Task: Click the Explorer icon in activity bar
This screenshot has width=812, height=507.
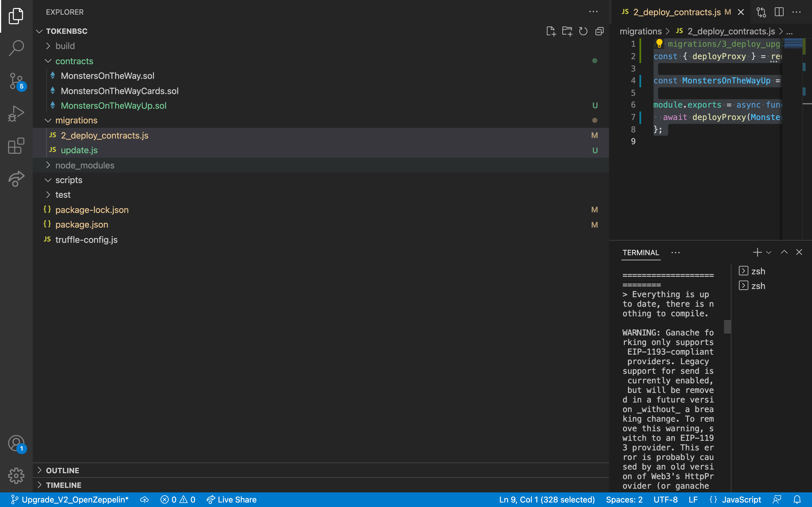Action: [16, 15]
